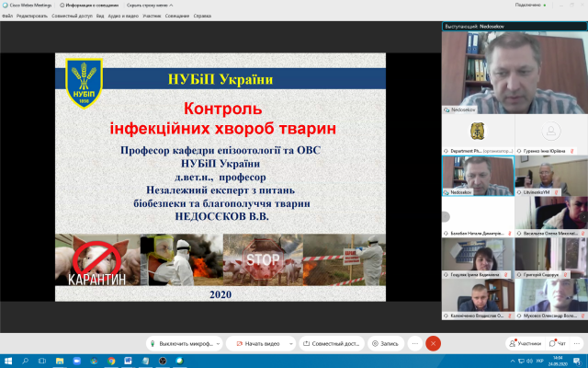Click Department Ph... organizer avatar logo
588x368 pixels.
tap(478, 131)
